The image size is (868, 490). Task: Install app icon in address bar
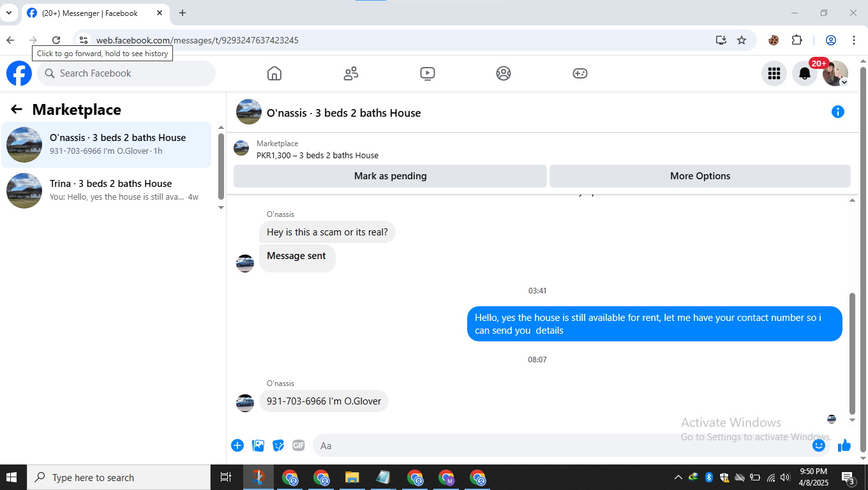pyautogui.click(x=721, y=40)
